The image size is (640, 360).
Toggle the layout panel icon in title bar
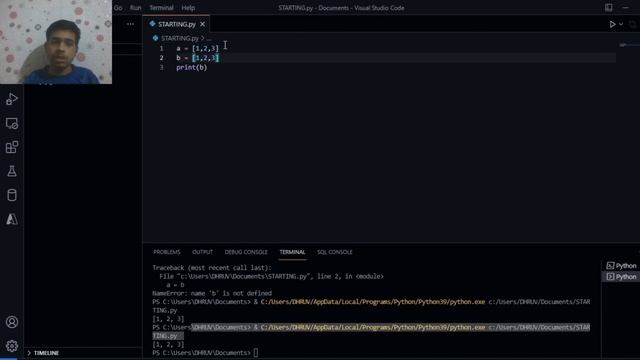point(609,7)
